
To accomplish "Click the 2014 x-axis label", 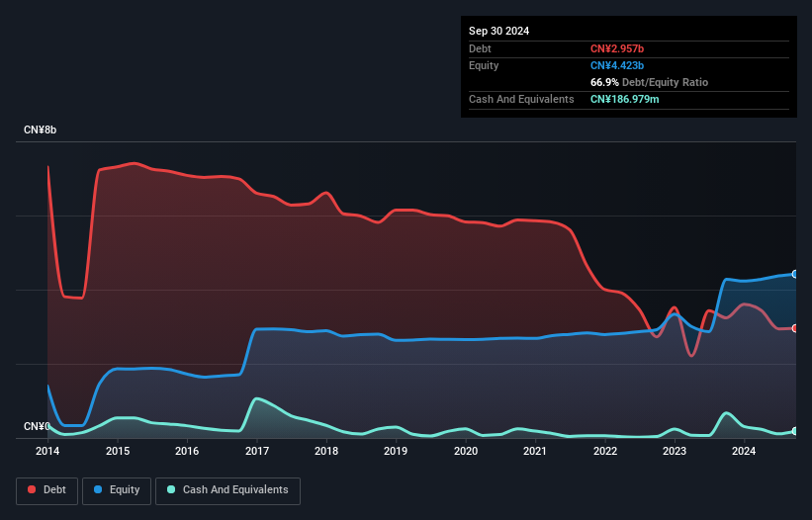I will coord(47,451).
